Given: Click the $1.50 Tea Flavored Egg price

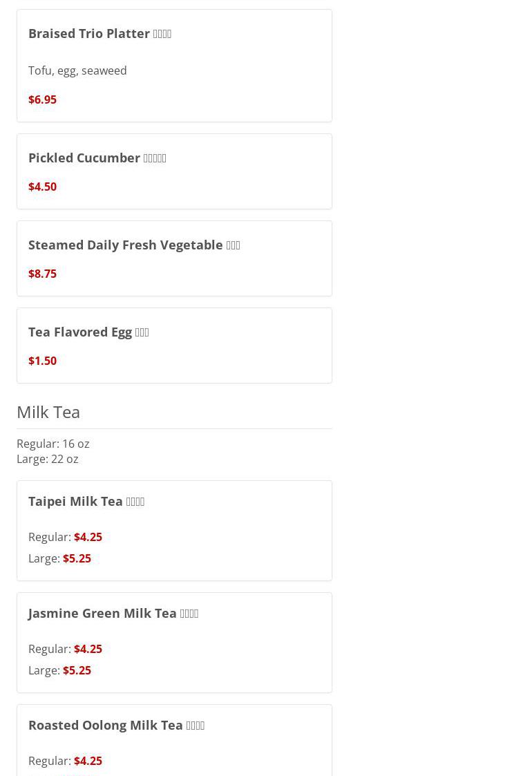Looking at the screenshot, I should [42, 361].
